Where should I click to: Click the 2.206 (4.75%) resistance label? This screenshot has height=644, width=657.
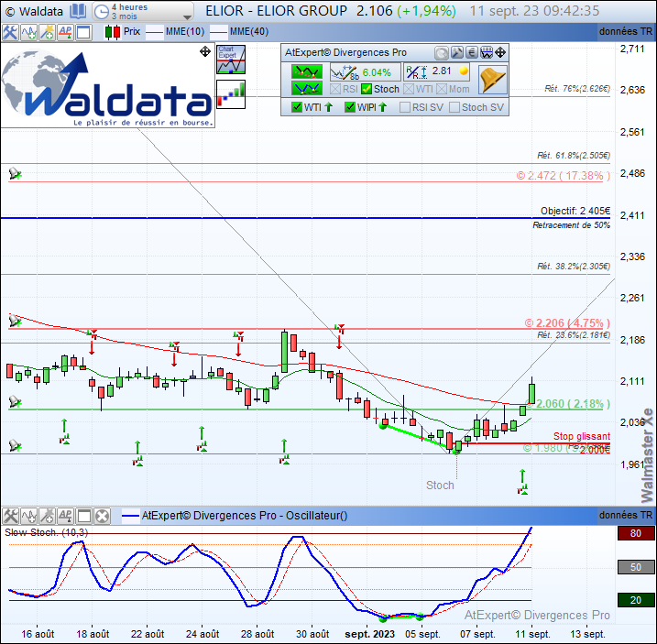coord(567,323)
